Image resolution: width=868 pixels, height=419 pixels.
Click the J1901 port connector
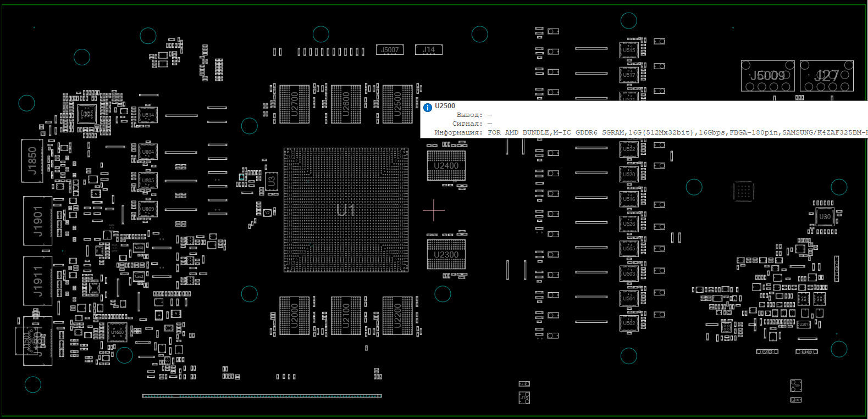pyautogui.click(x=37, y=221)
